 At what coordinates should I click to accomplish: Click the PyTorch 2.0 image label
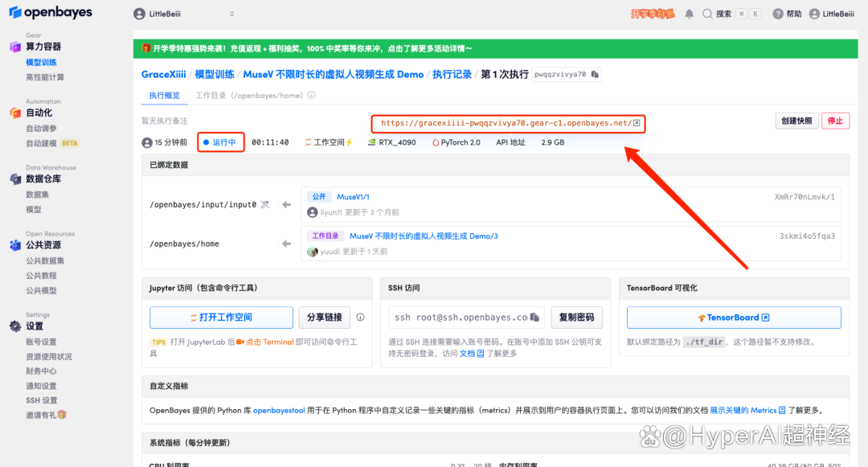pos(457,142)
